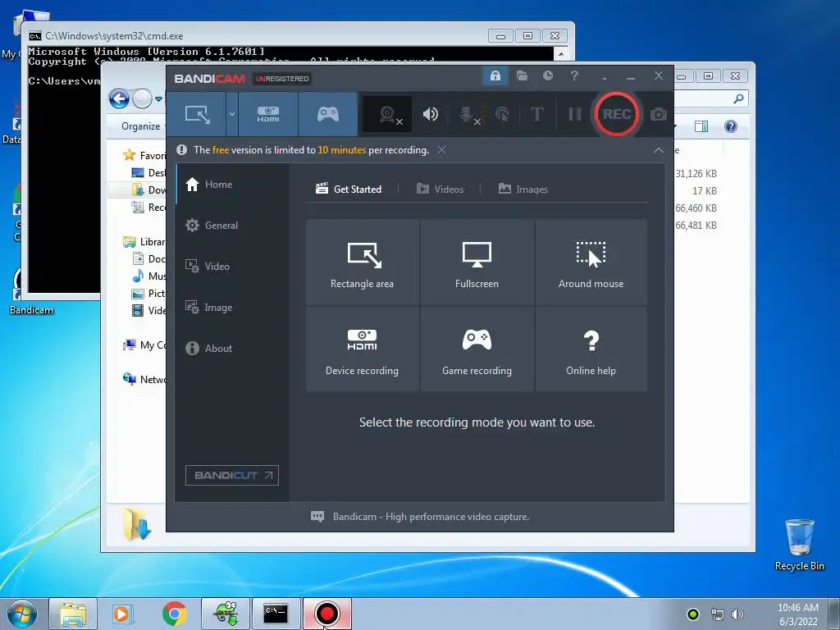840x630 pixels.
Task: Open File Explorer from taskbar
Action: click(x=73, y=614)
